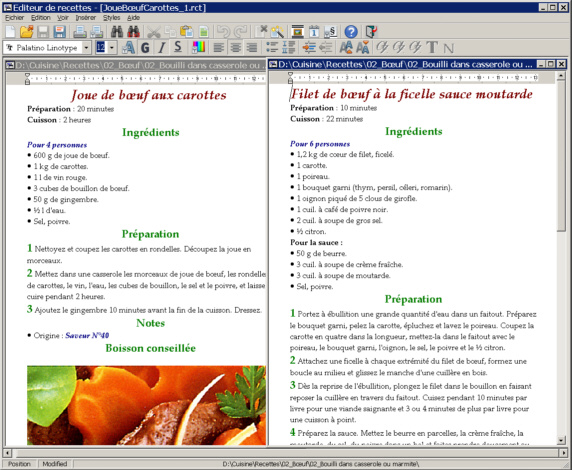Open the Edition menu
The height and width of the screenshot is (470, 572).
pos(40,18)
